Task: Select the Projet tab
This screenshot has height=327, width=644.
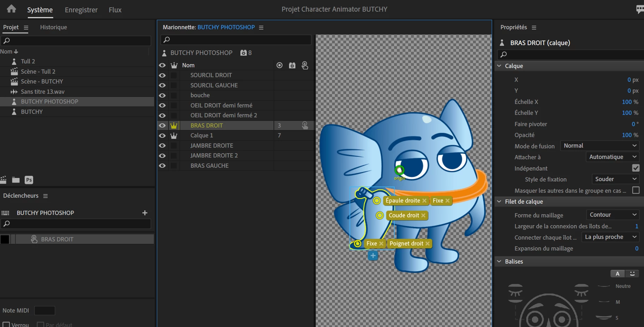Action: click(11, 27)
